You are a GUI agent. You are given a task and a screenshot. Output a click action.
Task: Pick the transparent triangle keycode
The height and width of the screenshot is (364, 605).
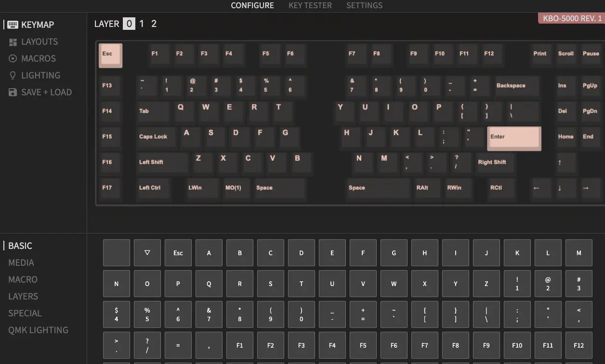147,253
